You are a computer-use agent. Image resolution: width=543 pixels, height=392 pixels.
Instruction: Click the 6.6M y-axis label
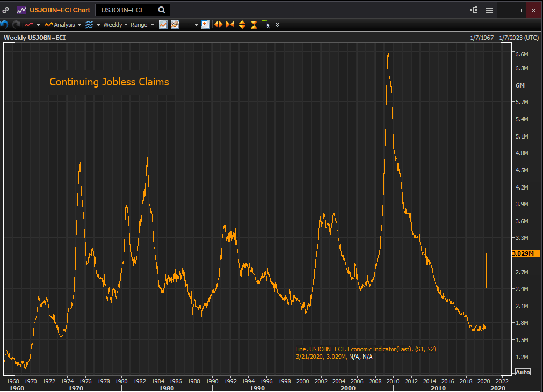[522, 54]
